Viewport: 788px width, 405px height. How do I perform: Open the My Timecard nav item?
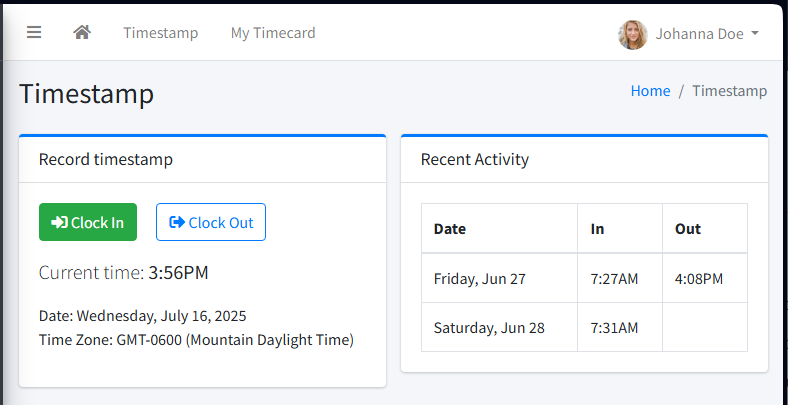(273, 33)
